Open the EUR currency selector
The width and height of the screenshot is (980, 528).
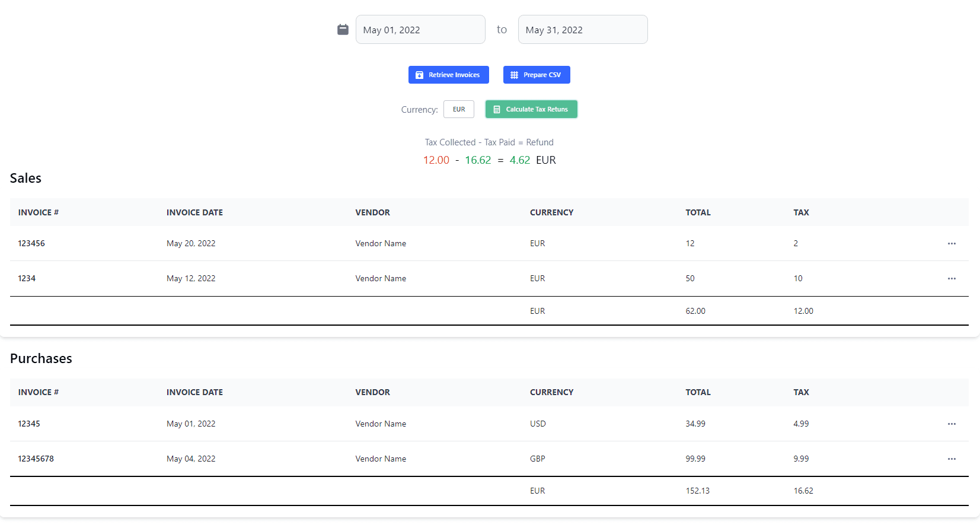point(459,109)
